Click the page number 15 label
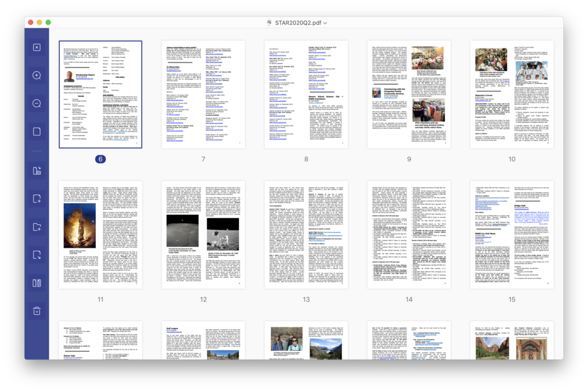This screenshot has width=588, height=392. 512,300
